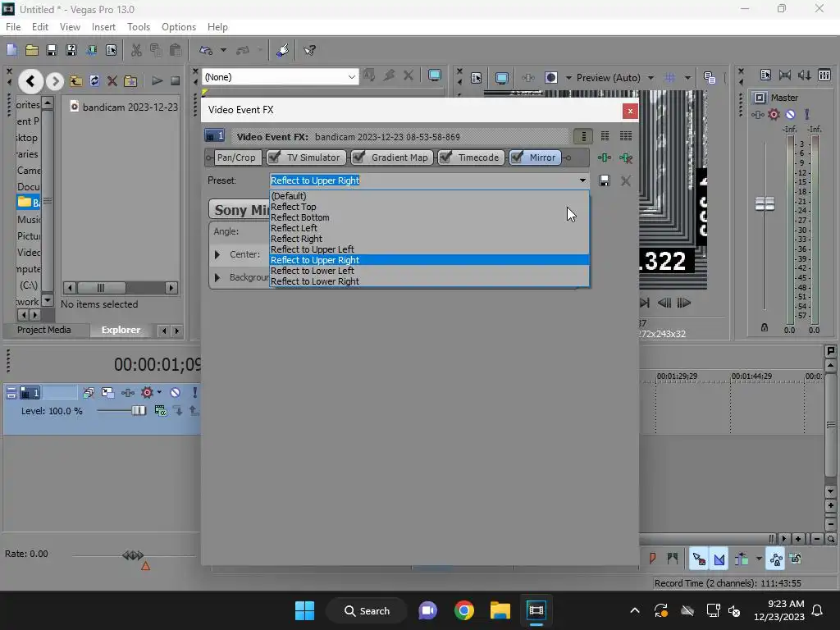Select bandicam 2023-12-23 file in Explorer
Viewport: 840px width, 630px height.
click(125, 107)
